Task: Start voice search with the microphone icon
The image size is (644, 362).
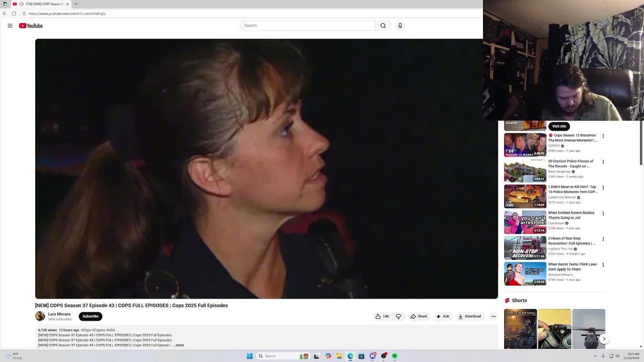Action: tap(400, 26)
